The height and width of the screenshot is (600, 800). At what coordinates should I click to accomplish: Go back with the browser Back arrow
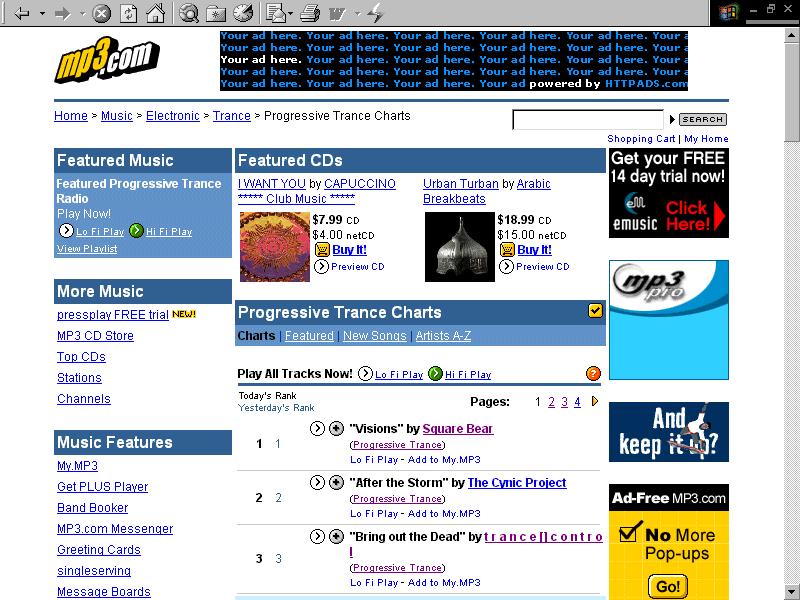pyautogui.click(x=21, y=13)
